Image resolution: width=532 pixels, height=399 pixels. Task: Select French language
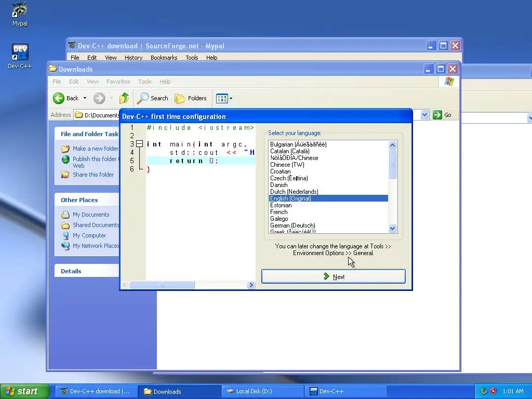328,212
